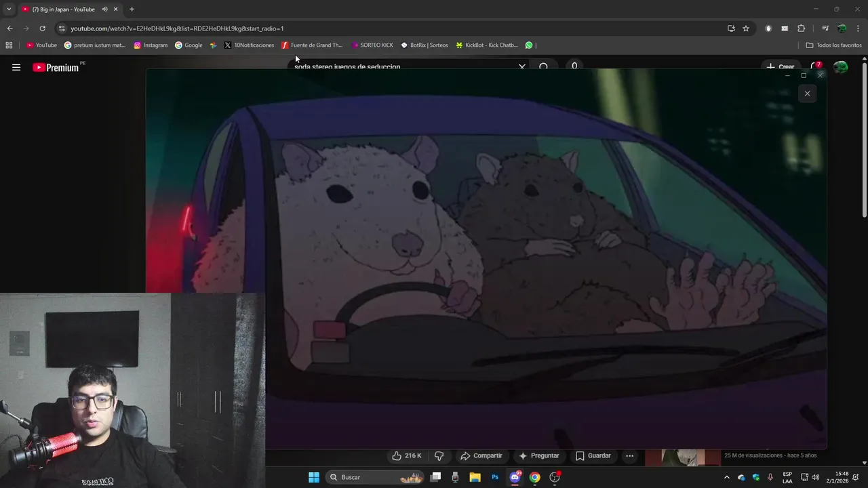The width and height of the screenshot is (868, 488).
Task: Clear the YouTube search text
Action: (x=522, y=67)
